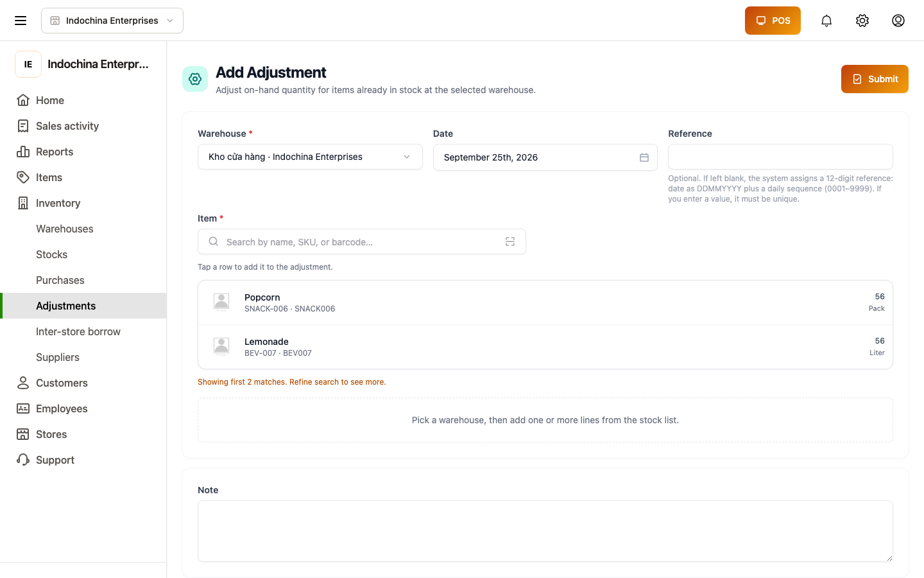Image resolution: width=924 pixels, height=578 pixels.
Task: Open the user account profile icon
Action: tap(898, 21)
